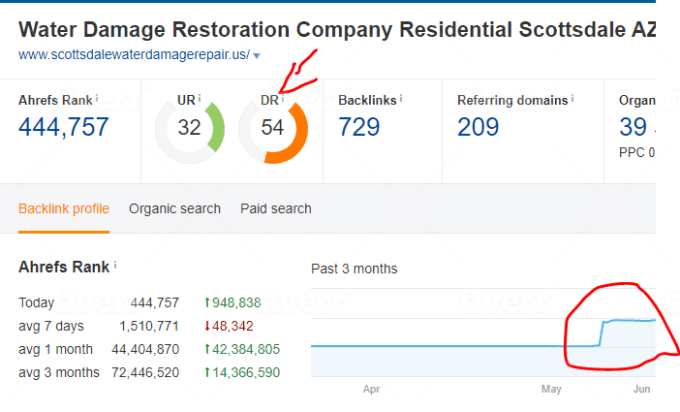
Task: Click the orange DR donut gauge showing 54
Action: (x=273, y=128)
